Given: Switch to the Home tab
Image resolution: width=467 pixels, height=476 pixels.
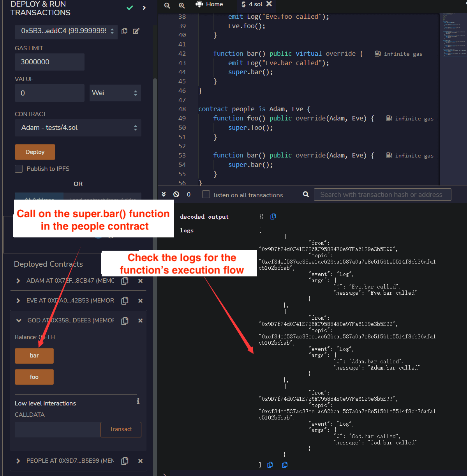Looking at the screenshot, I should point(210,4).
